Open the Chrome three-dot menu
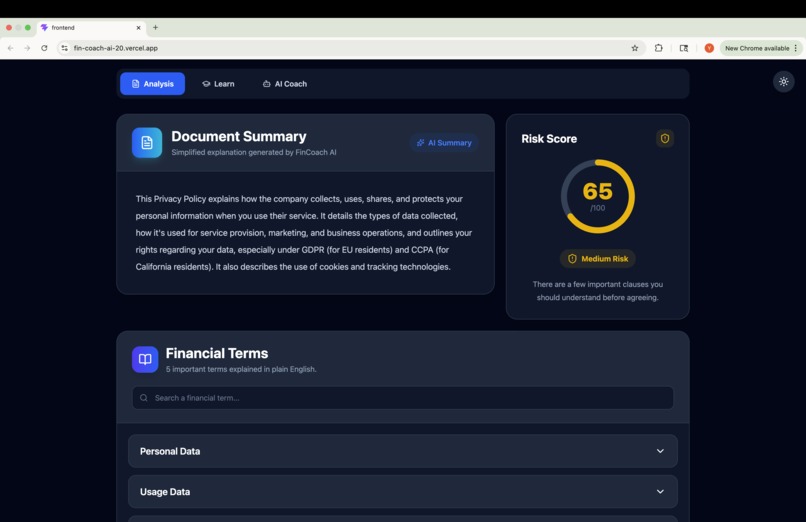Screen dimensions: 806x522 796,48
